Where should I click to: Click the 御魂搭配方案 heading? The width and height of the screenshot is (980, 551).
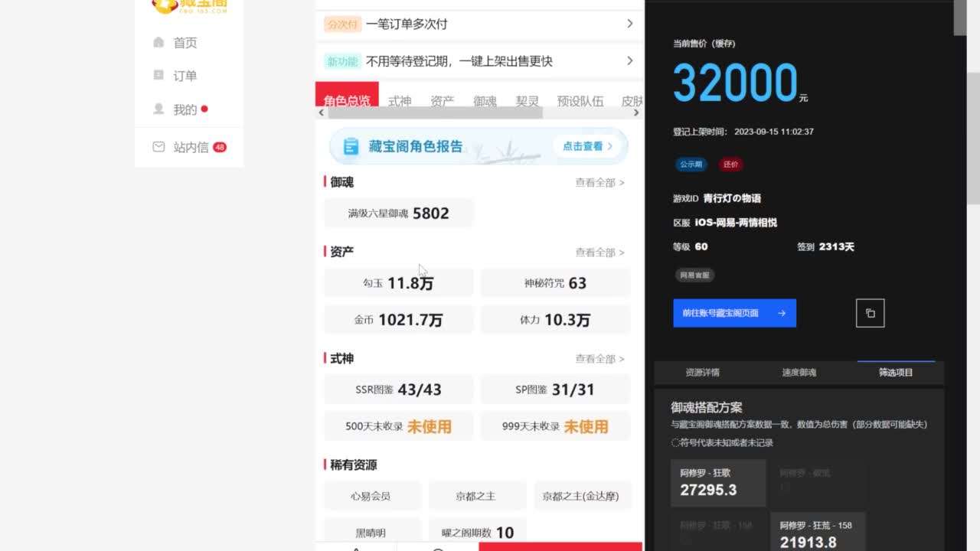pos(707,408)
